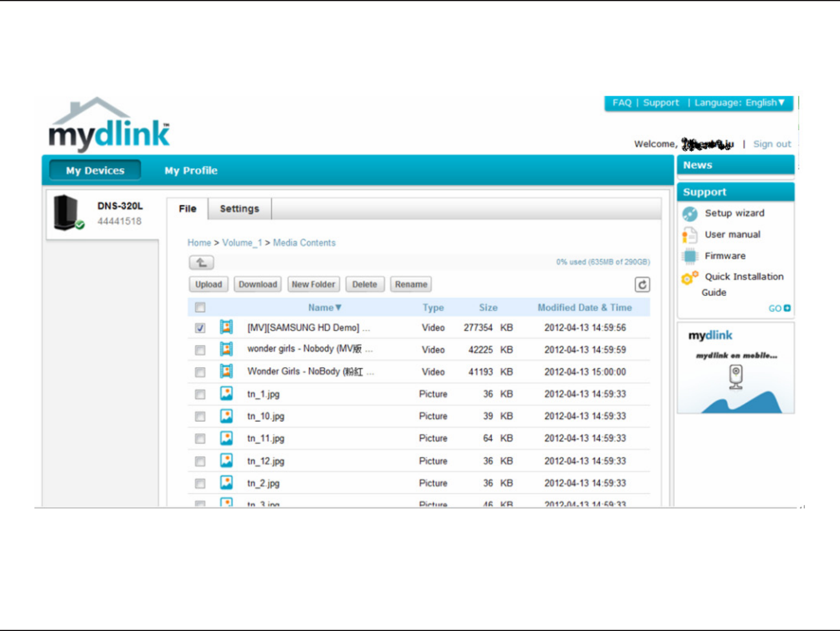Check the wonder girls - Nobody (MV row
The width and height of the screenshot is (840, 631).
[200, 350]
